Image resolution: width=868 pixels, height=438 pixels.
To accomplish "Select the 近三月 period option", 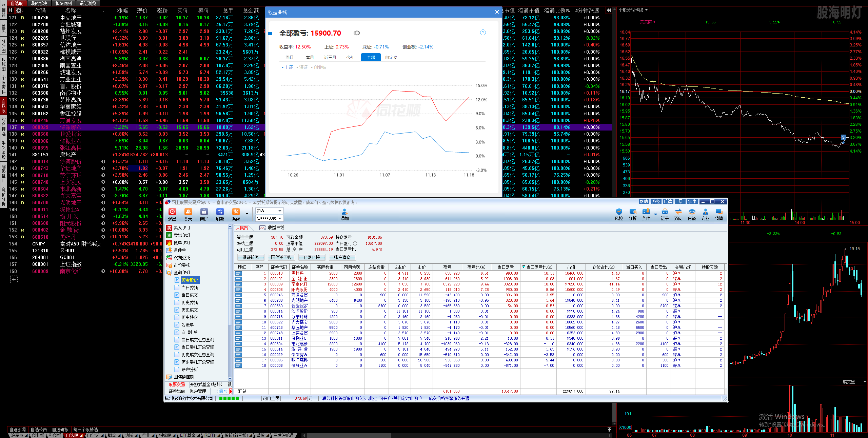I will click(x=330, y=58).
